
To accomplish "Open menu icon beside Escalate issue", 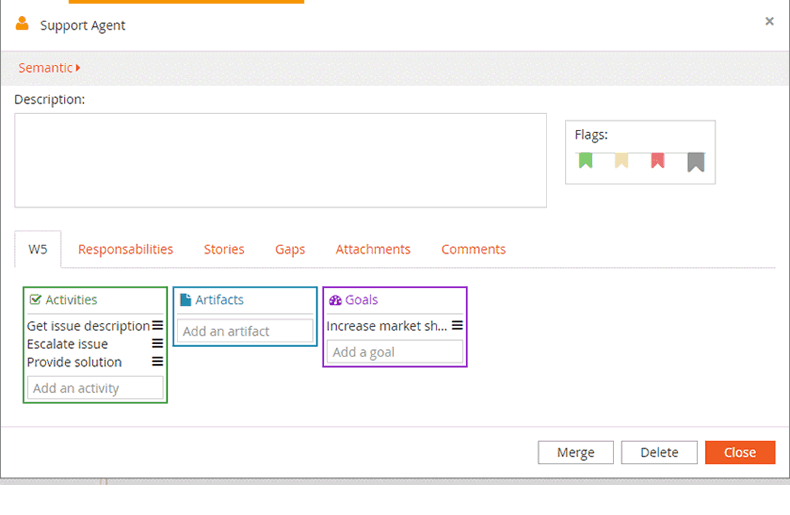I will [x=157, y=344].
